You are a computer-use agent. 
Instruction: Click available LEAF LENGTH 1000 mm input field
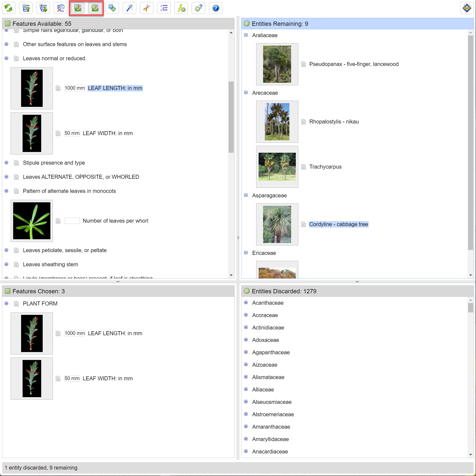point(75,88)
